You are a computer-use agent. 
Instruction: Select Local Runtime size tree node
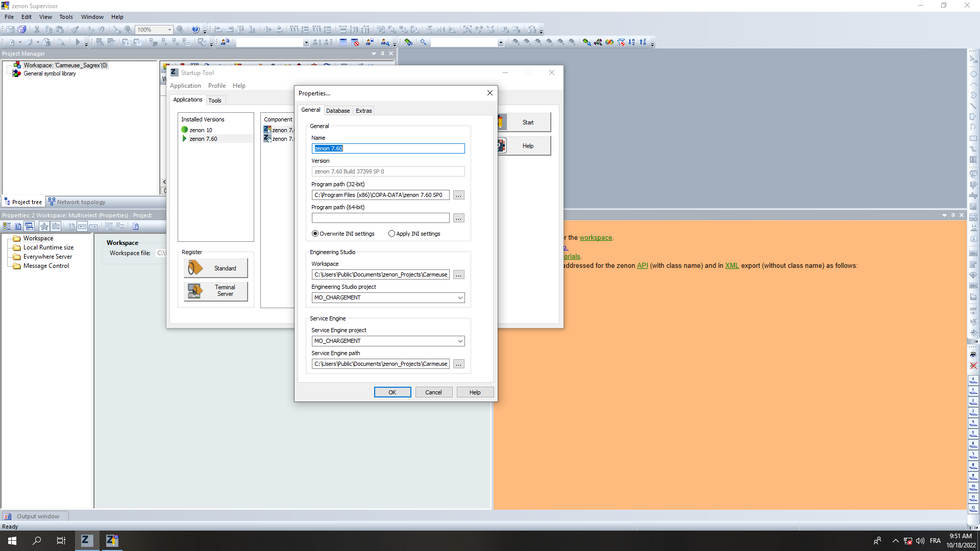pos(48,247)
